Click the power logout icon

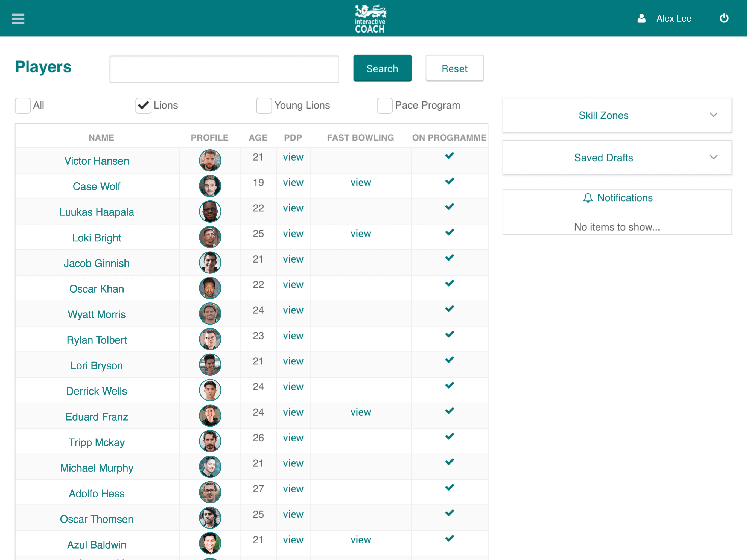point(724,18)
